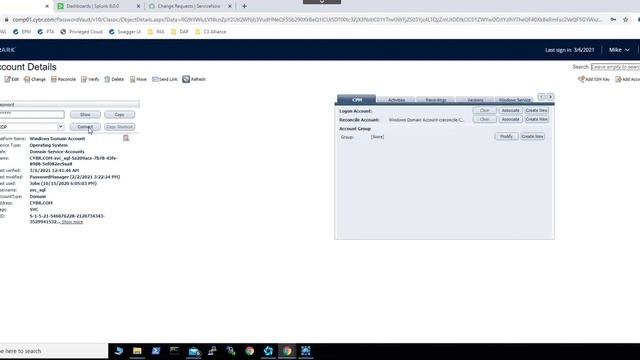Click Modify for Account Group

coord(507,136)
